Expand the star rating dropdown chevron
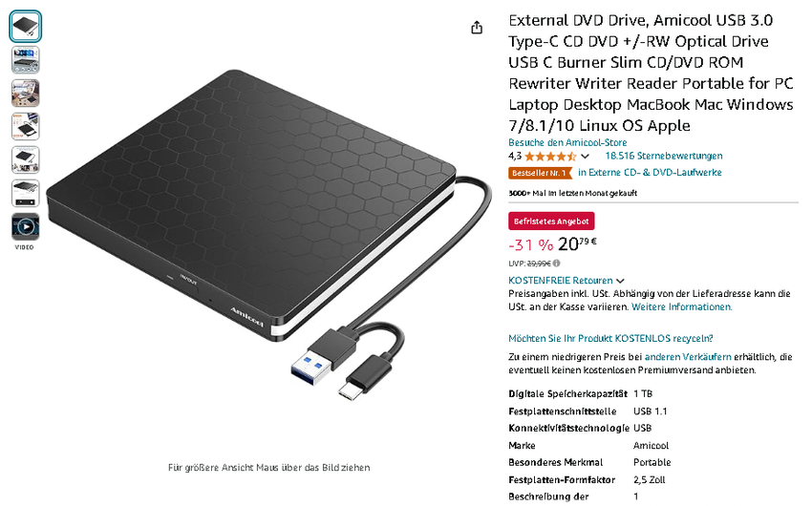 pos(586,157)
